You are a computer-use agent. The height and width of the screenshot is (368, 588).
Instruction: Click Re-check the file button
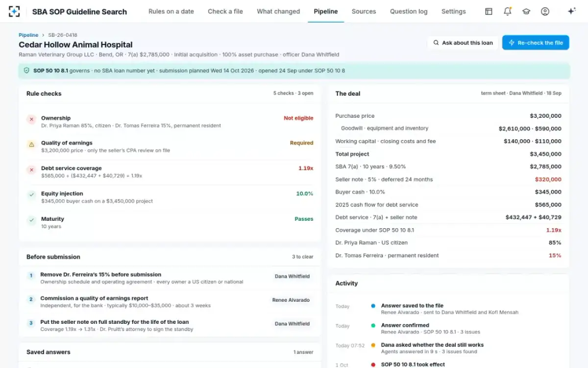pyautogui.click(x=536, y=43)
